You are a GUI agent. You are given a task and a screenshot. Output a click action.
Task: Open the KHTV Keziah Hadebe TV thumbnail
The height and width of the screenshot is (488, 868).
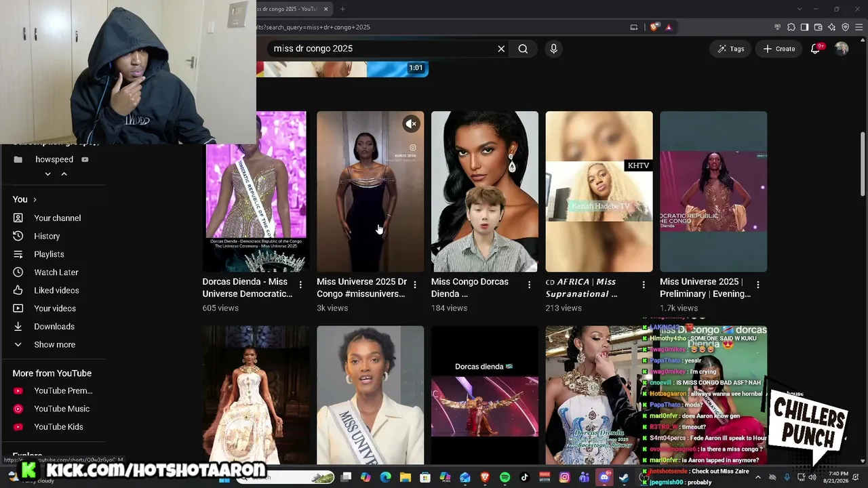coord(599,192)
